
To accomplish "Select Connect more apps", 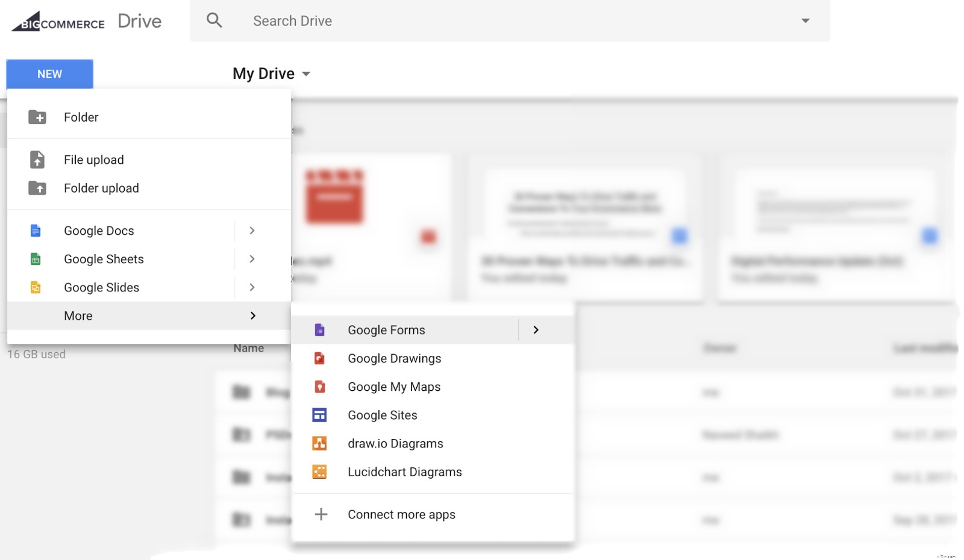I will pos(401,514).
